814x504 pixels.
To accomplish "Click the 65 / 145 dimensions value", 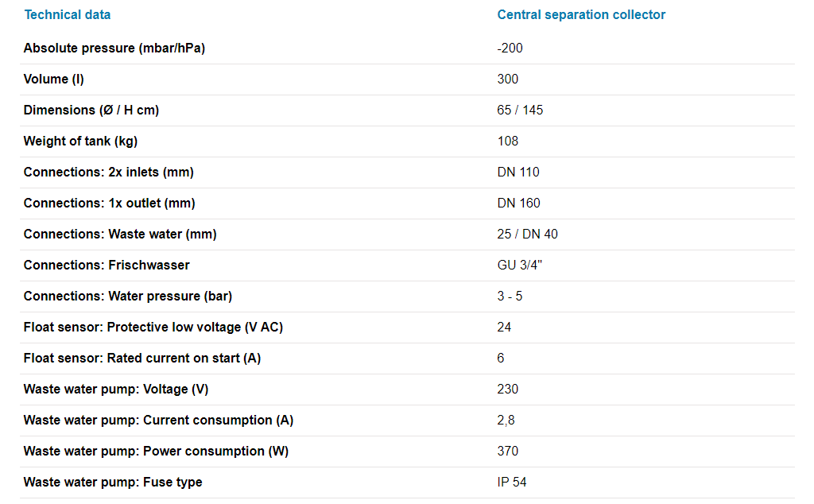I will [520, 110].
